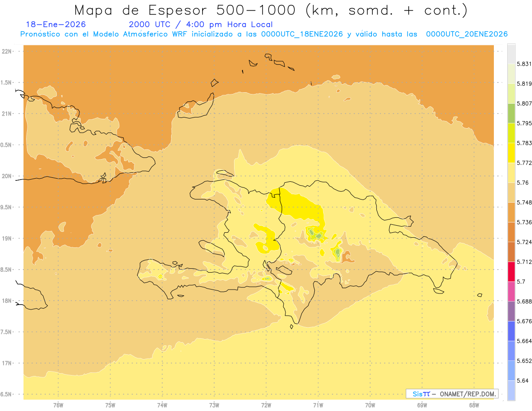
Task: Click the "75W" longitude label
Action: tap(110, 405)
